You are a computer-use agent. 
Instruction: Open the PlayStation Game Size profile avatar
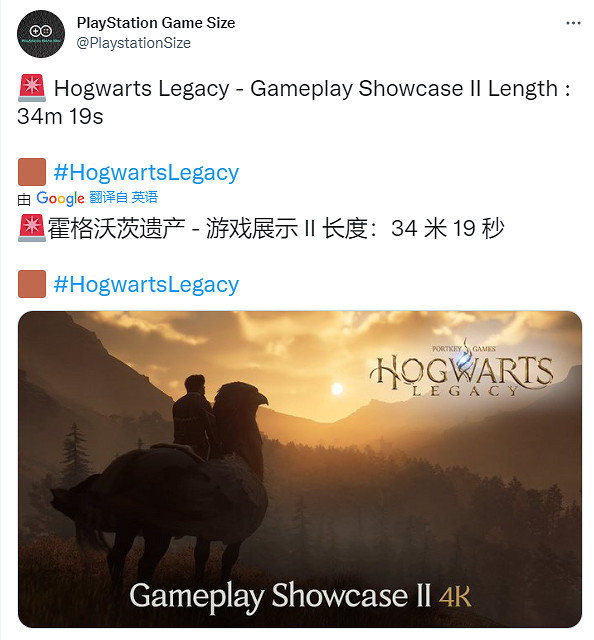41,34
